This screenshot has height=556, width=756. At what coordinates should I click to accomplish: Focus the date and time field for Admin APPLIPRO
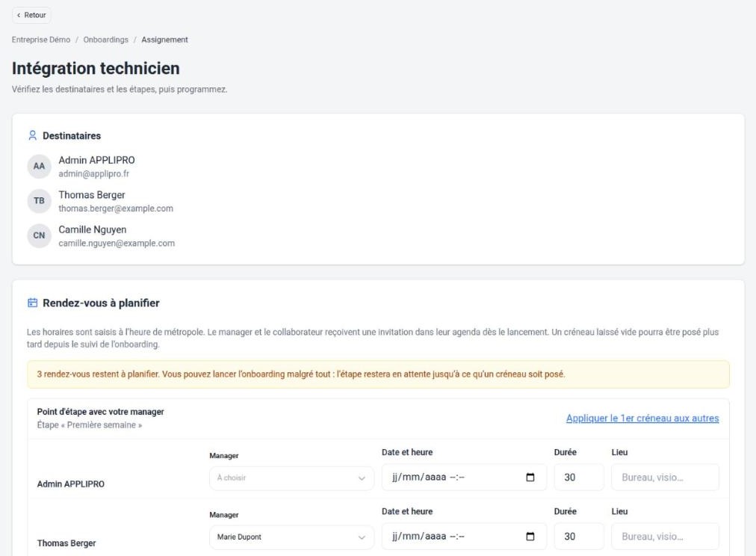464,478
